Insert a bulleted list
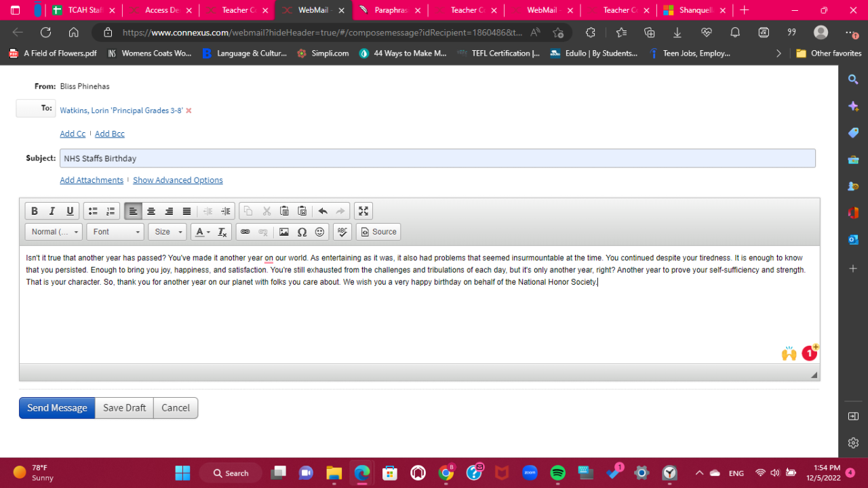This screenshot has width=868, height=488. point(93,211)
